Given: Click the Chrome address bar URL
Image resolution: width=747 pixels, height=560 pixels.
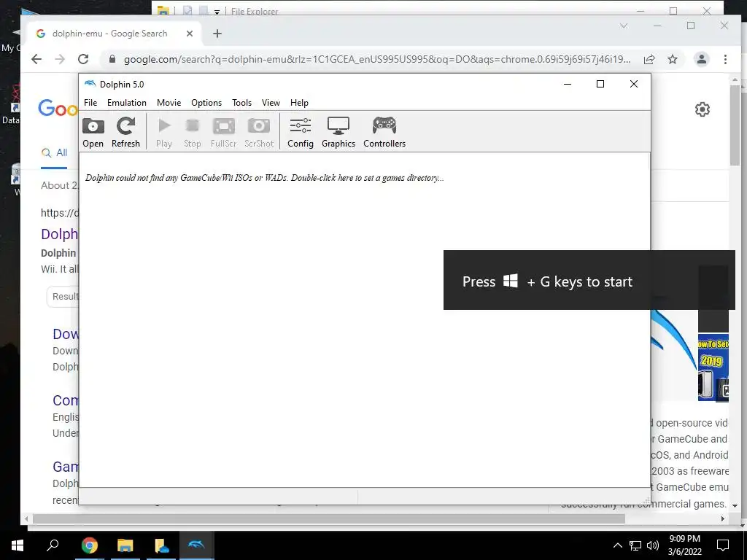Looking at the screenshot, I should pos(377,59).
